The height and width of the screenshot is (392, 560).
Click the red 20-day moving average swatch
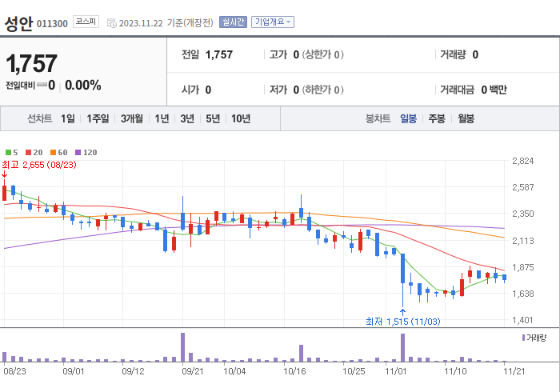28,153
